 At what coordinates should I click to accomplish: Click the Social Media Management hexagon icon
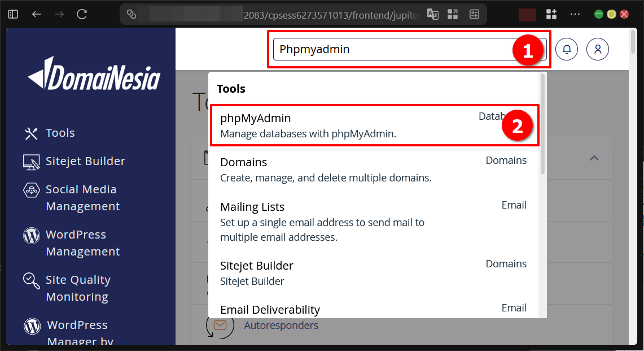click(30, 190)
